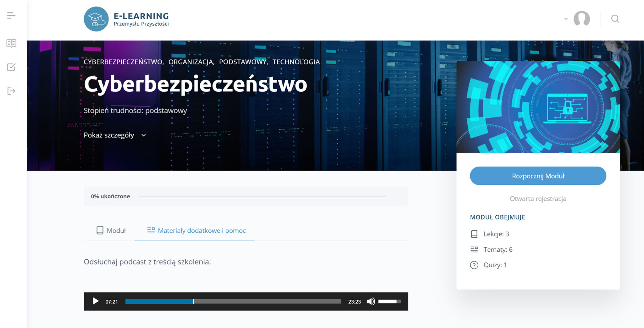644x328 pixels.
Task: Click the user avatar icon
Action: (x=581, y=19)
